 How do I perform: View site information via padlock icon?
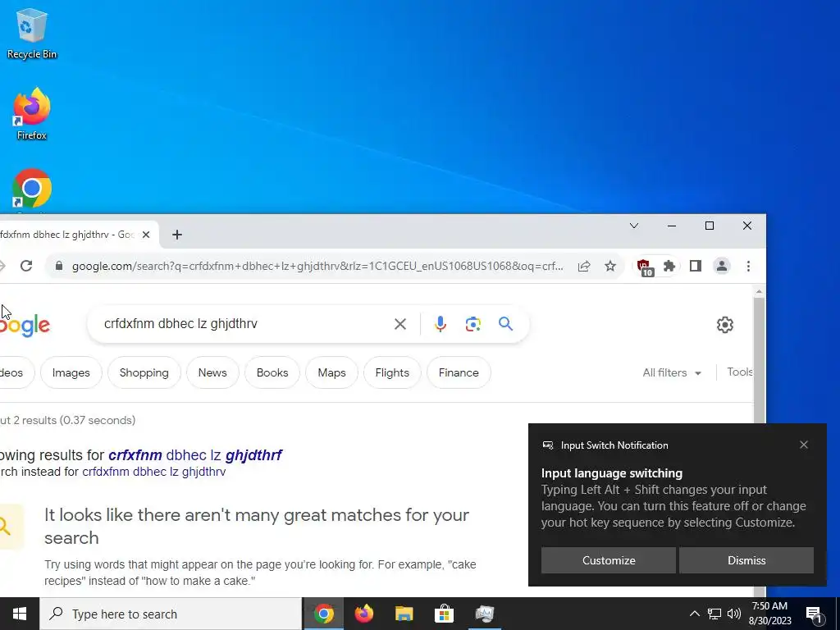[59, 266]
